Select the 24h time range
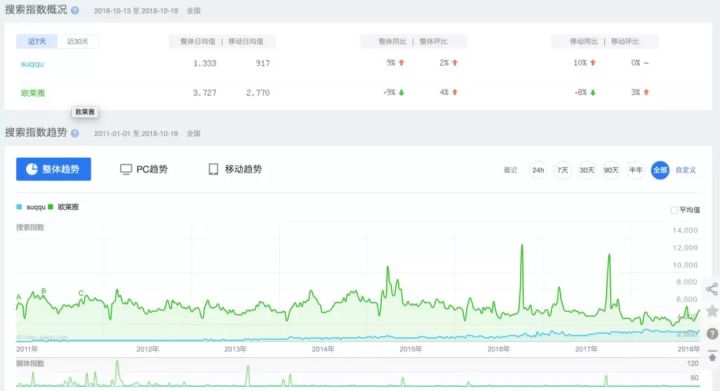720x391 pixels. 538,170
